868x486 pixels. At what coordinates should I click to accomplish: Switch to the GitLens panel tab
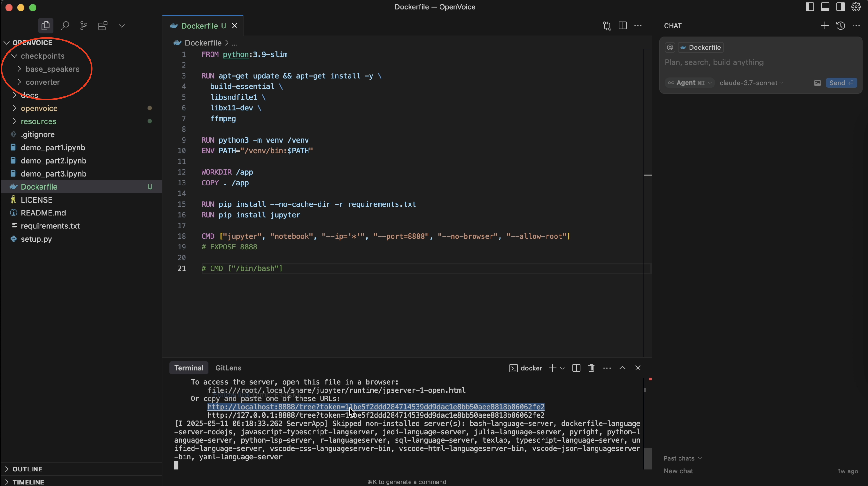coord(228,368)
